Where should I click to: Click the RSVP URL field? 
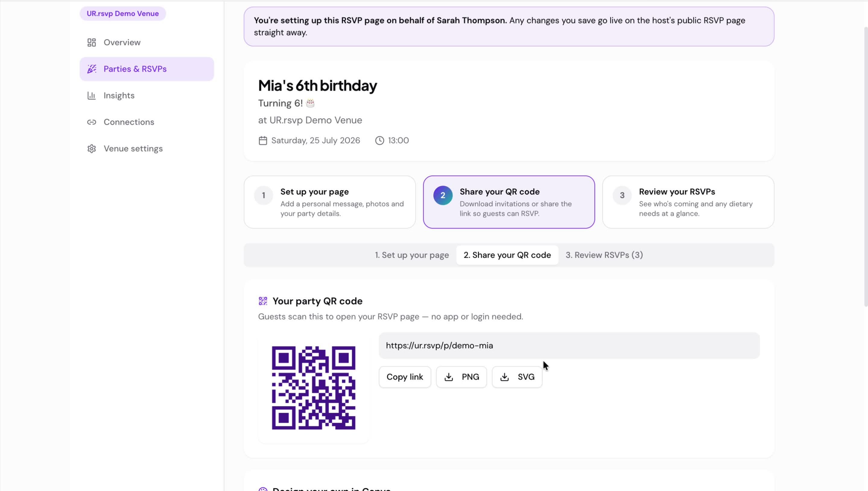point(569,346)
